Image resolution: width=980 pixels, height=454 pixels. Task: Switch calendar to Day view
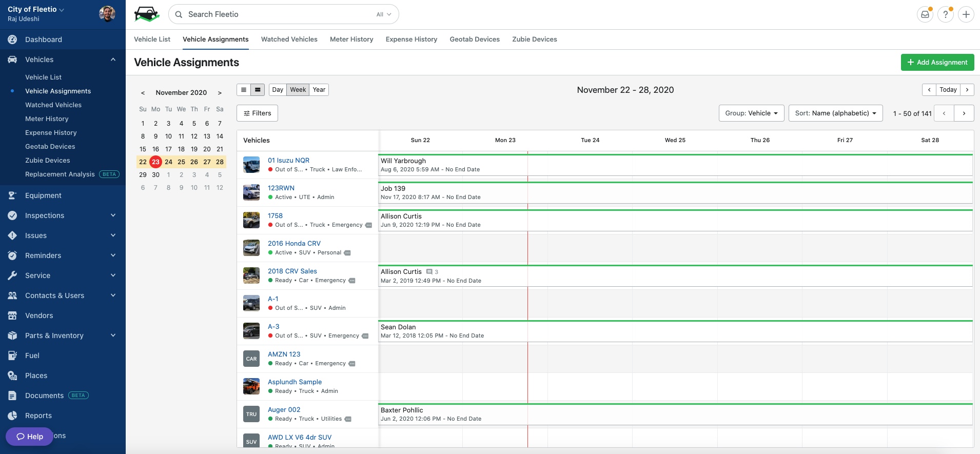(278, 90)
